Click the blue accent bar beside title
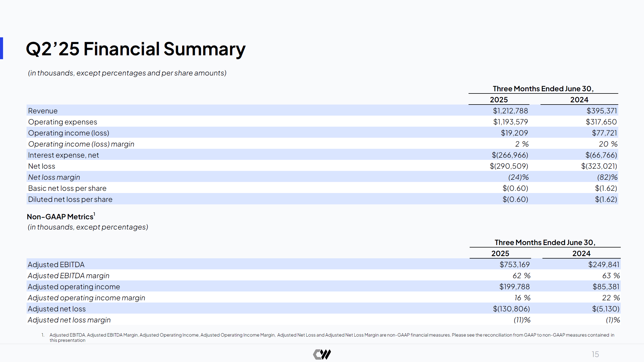 (x=1, y=48)
